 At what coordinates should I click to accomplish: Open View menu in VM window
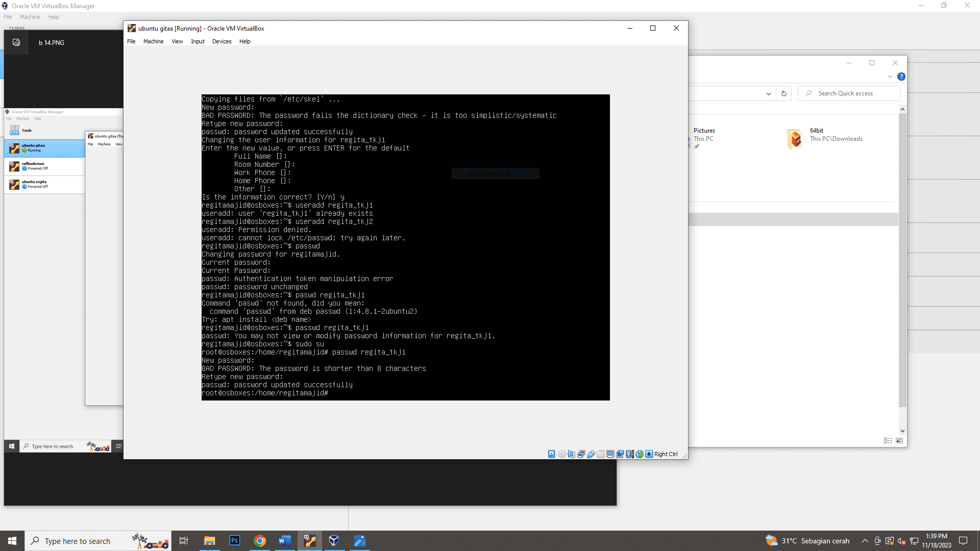(x=177, y=41)
